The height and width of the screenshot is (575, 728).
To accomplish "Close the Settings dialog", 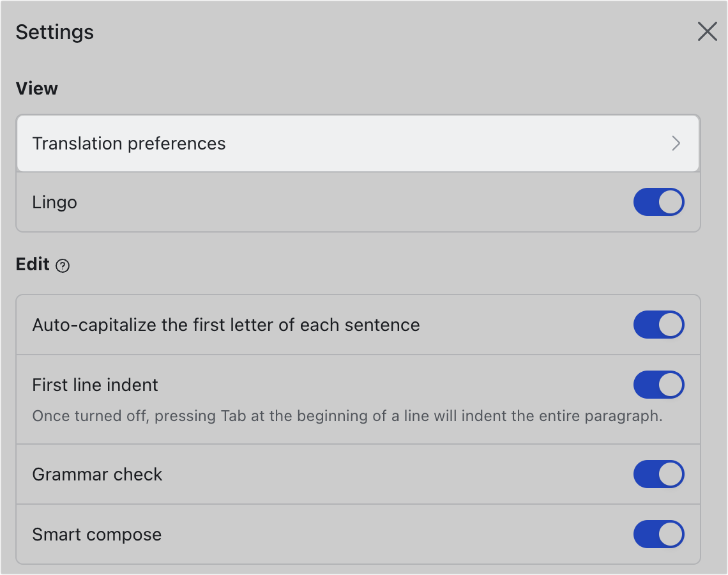I will (707, 31).
